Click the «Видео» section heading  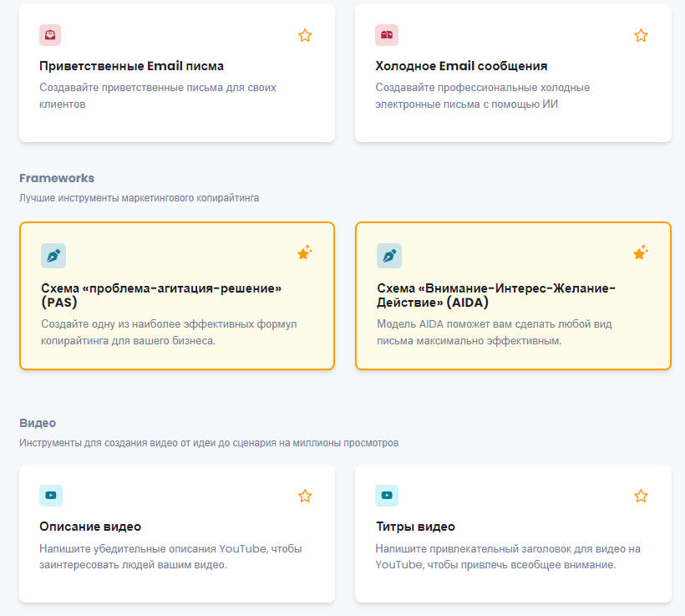[x=38, y=423]
